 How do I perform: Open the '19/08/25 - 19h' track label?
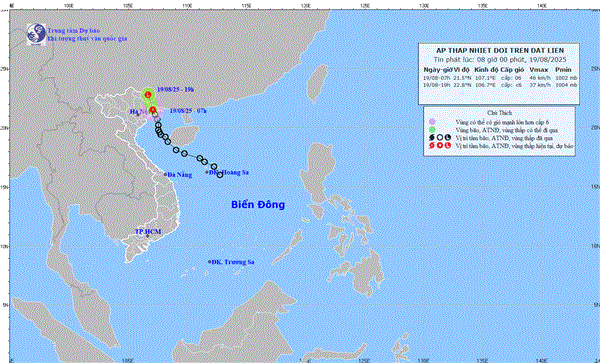pyautogui.click(x=176, y=90)
